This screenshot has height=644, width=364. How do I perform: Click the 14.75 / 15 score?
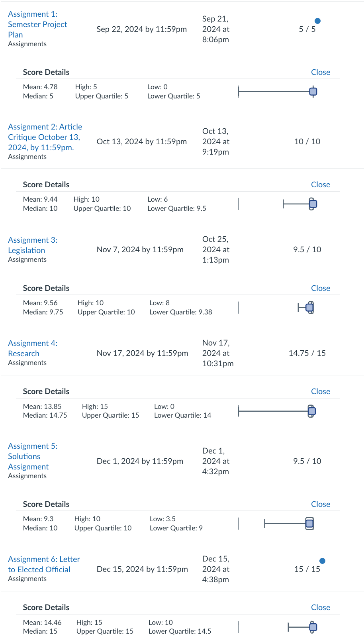point(307,353)
